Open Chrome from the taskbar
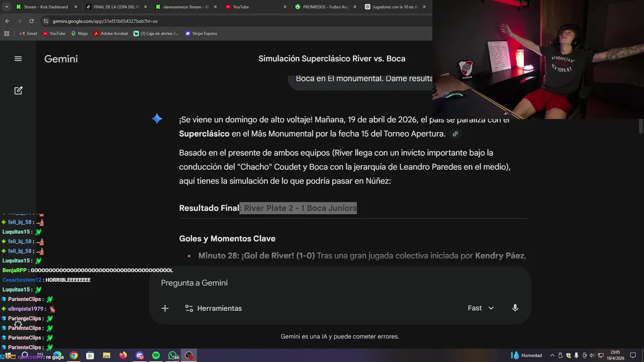 74,355
